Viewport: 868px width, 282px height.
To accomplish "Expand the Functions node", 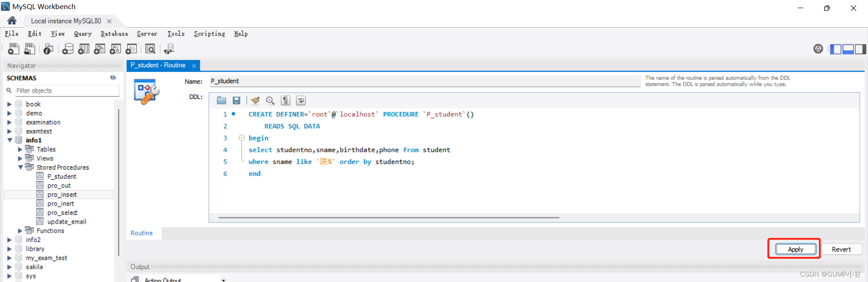I will coord(20,230).
